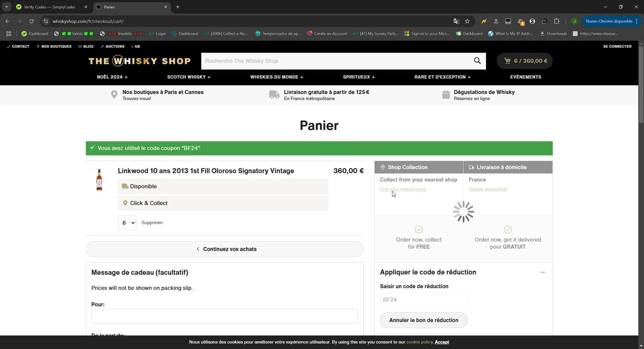Viewport: 644px width, 349px height.
Task: Select the Livraison à domicile tab
Action: (x=508, y=167)
